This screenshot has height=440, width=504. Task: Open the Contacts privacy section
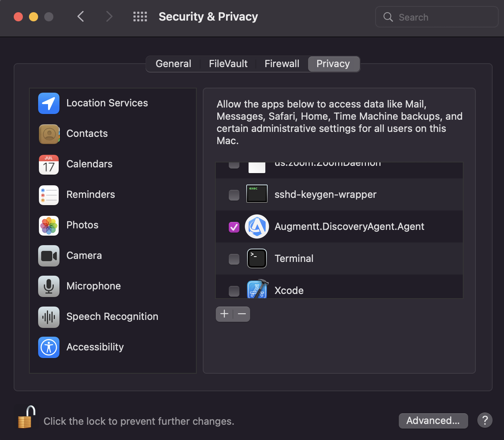tap(48, 134)
